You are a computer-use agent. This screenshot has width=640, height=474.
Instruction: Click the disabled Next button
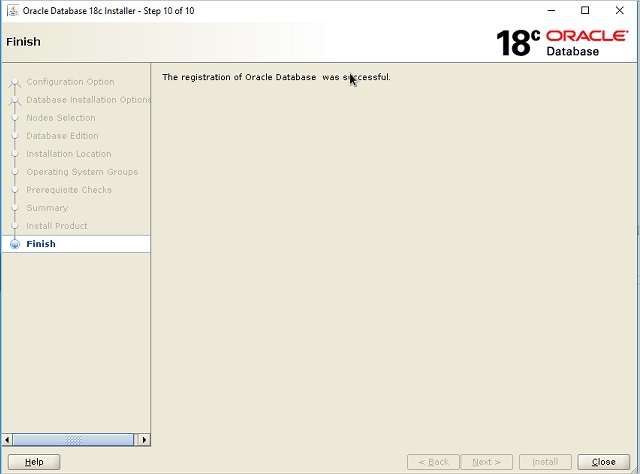pyautogui.click(x=486, y=462)
